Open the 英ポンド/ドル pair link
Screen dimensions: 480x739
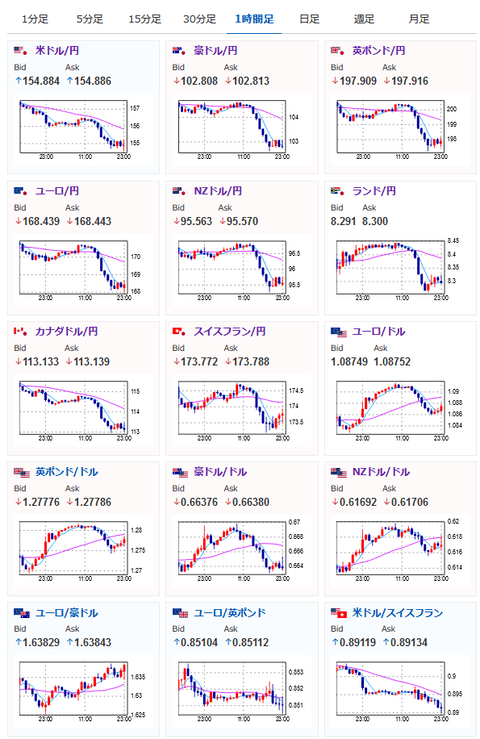(66, 472)
